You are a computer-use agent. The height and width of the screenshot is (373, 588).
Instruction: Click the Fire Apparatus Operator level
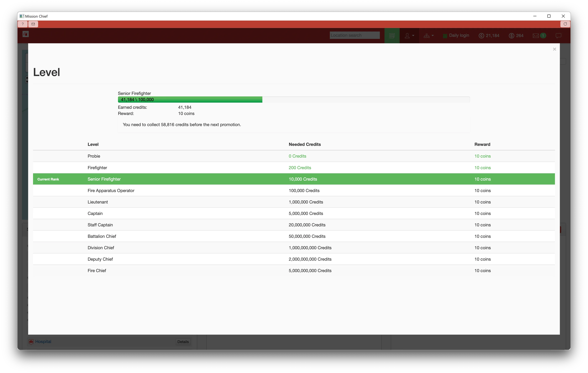[x=111, y=191]
